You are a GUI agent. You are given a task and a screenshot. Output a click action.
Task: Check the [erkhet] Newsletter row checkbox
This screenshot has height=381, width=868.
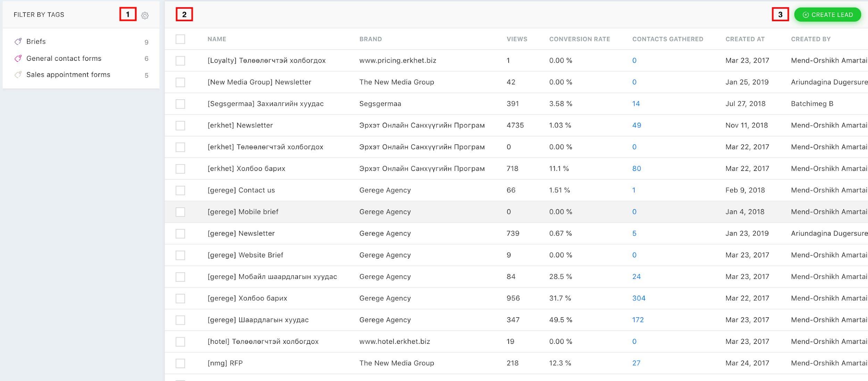[x=180, y=125]
